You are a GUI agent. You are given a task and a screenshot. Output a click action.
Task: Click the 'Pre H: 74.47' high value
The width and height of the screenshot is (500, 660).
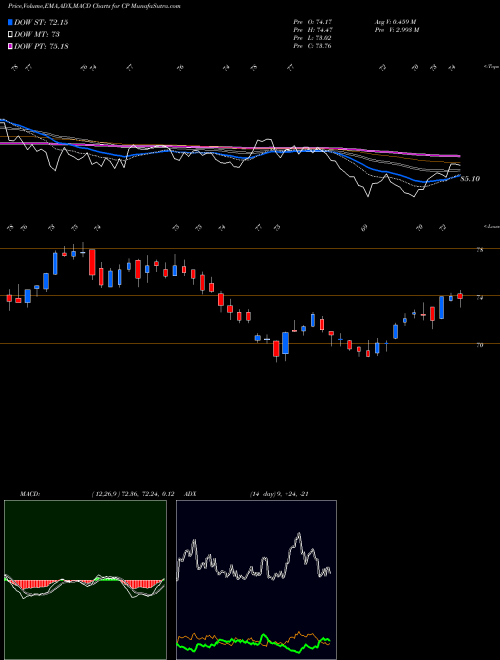click(313, 30)
